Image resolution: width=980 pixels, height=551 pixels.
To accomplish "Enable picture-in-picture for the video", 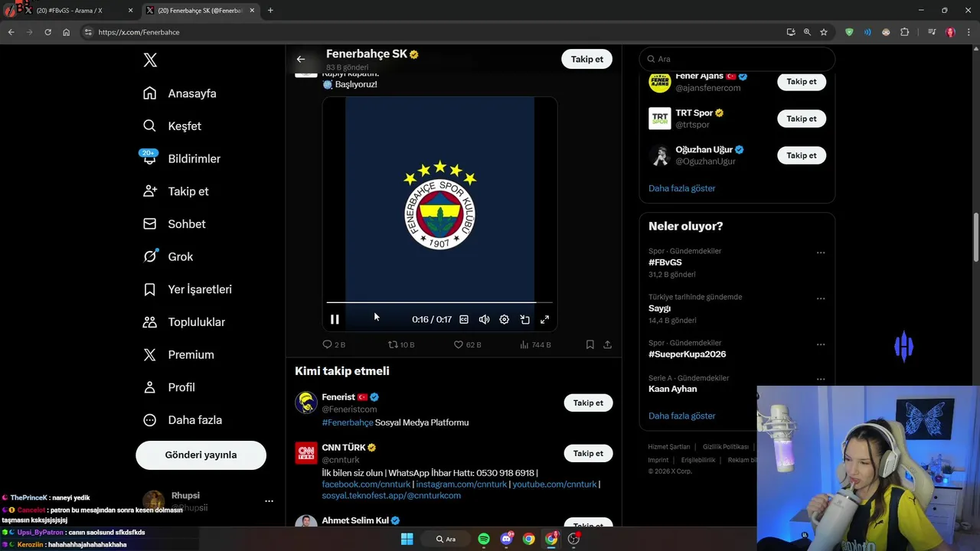I will pyautogui.click(x=524, y=319).
